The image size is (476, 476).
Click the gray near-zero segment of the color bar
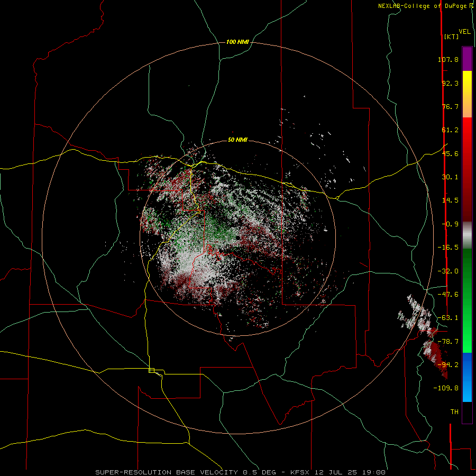coord(467,235)
